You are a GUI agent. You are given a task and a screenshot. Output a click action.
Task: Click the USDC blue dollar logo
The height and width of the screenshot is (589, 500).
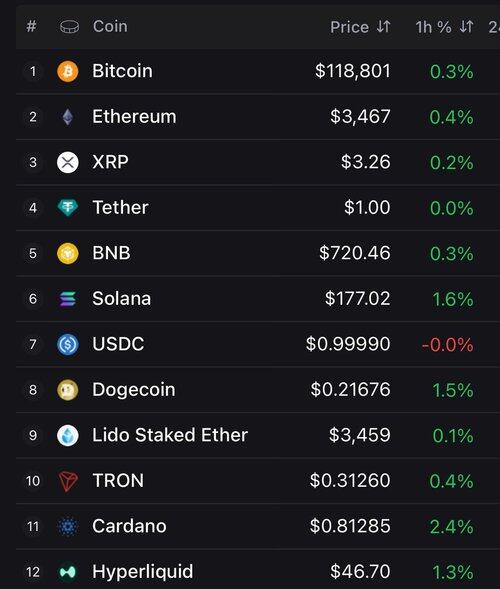[68, 344]
